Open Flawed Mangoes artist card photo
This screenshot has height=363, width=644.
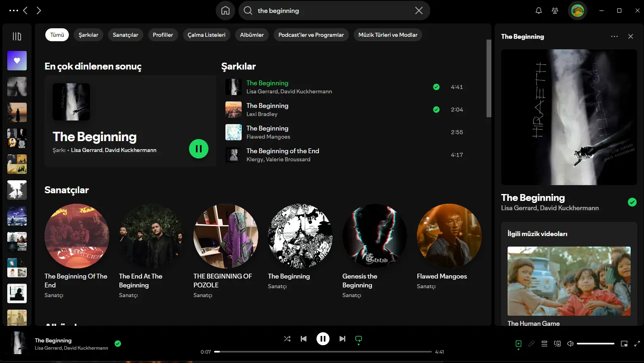(x=449, y=236)
